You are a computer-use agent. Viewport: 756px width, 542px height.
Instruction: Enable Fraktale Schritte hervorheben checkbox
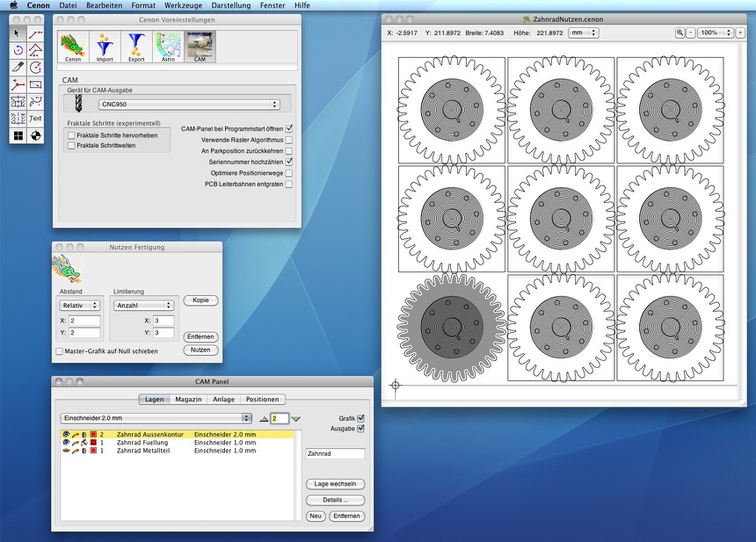(x=71, y=135)
